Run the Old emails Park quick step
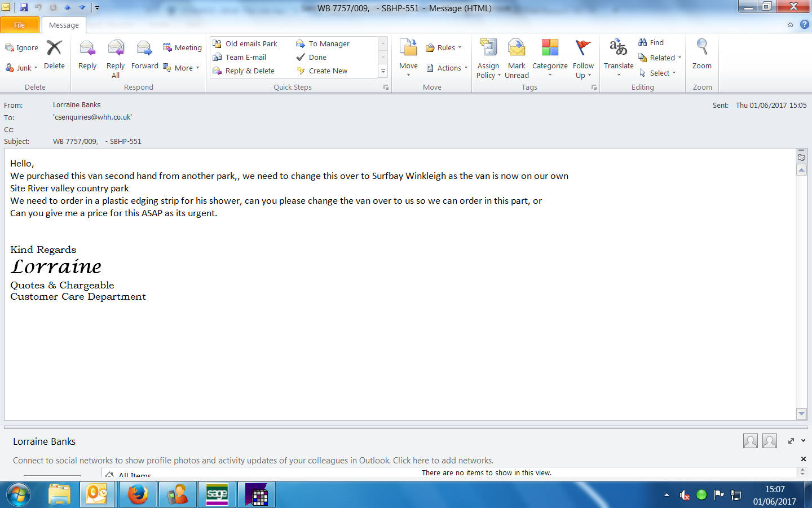 (x=245, y=43)
